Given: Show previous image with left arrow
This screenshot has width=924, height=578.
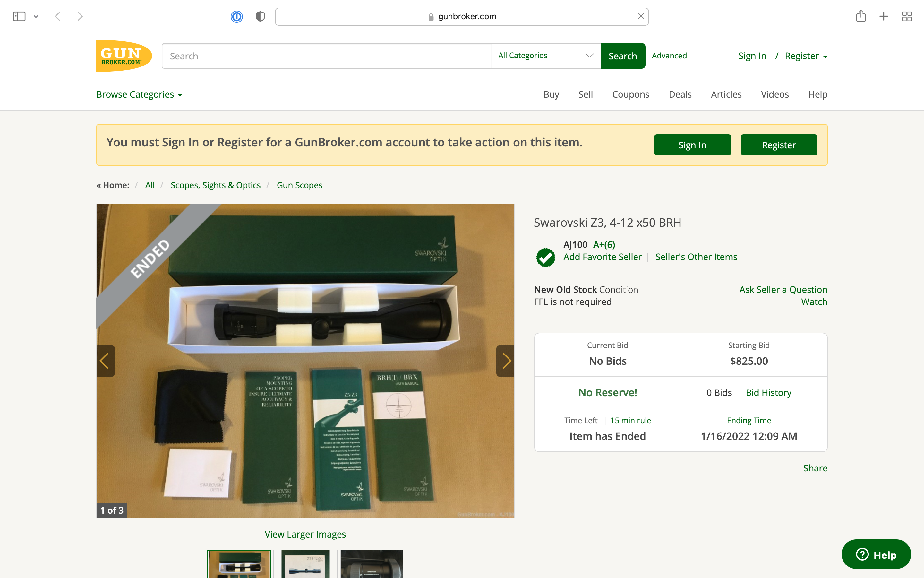Looking at the screenshot, I should pyautogui.click(x=105, y=361).
